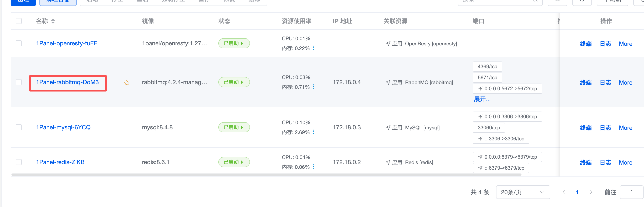Screen dimensions: 644x207
Task: Click the jump icon on port 0.0.0.0:3306->3306/tcp
Action: pyautogui.click(x=480, y=117)
